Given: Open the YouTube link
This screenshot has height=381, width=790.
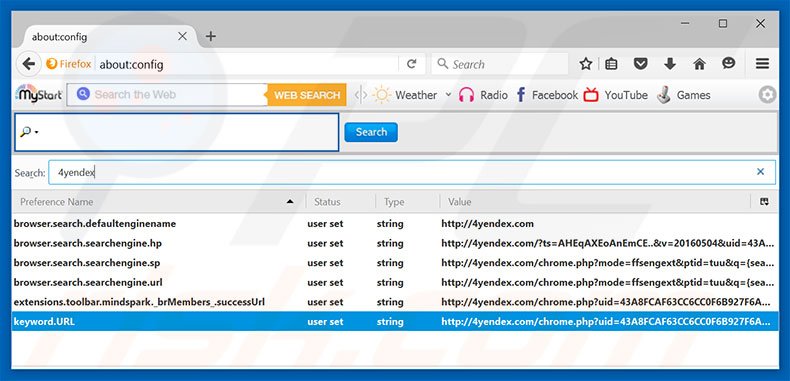Looking at the screenshot, I should (626, 95).
